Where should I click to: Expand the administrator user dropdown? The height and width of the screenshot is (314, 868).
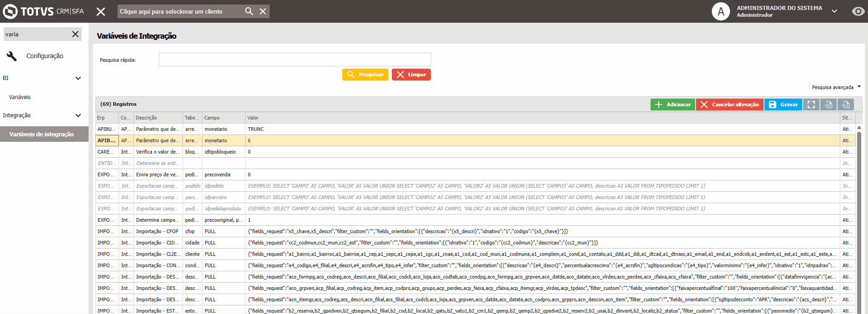pos(834,11)
